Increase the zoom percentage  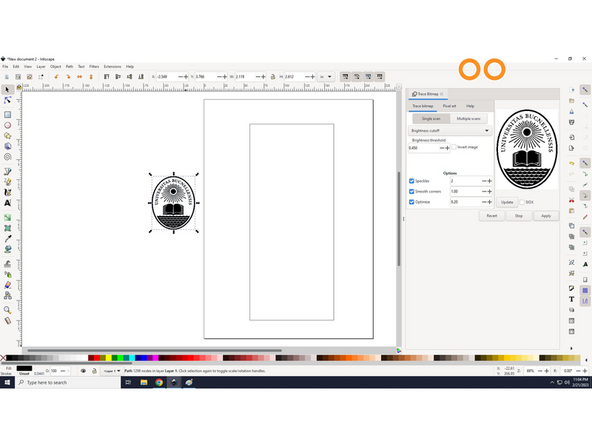click(x=546, y=371)
